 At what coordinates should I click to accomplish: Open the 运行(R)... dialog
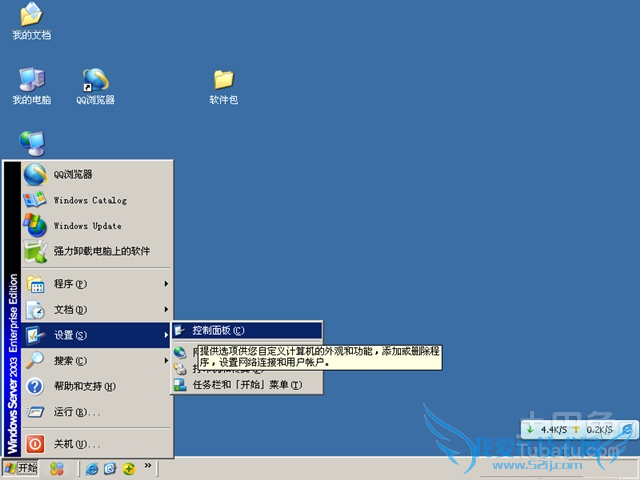tap(77, 412)
